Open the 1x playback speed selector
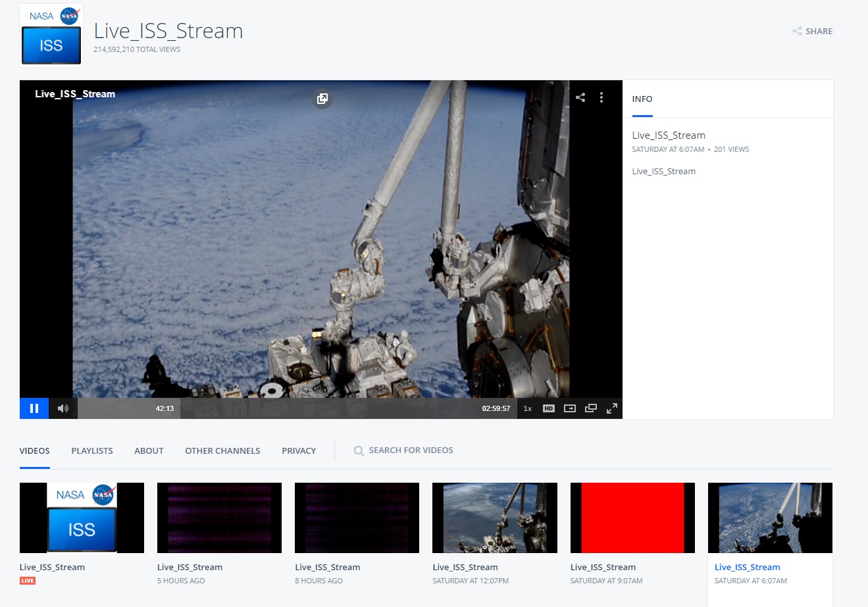The image size is (868, 607). click(x=527, y=408)
